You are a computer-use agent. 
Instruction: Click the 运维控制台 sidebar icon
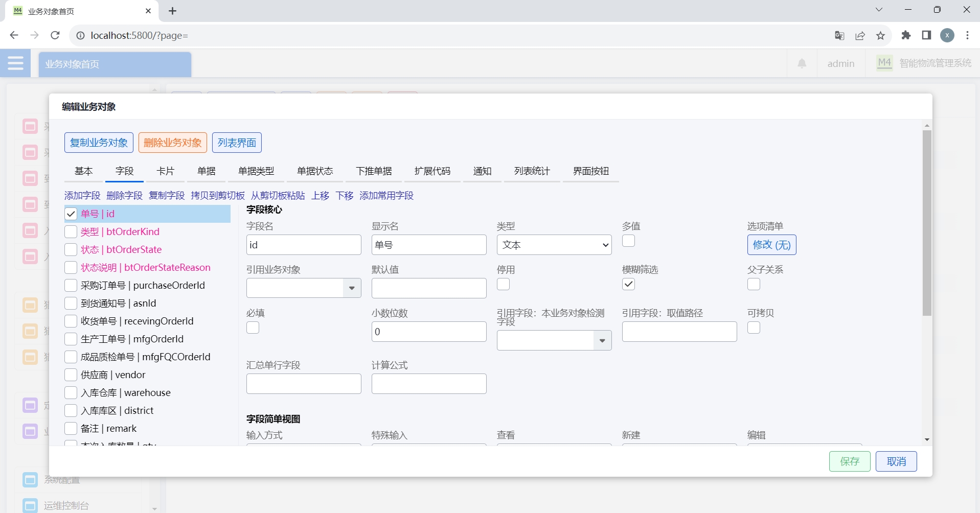(30, 505)
